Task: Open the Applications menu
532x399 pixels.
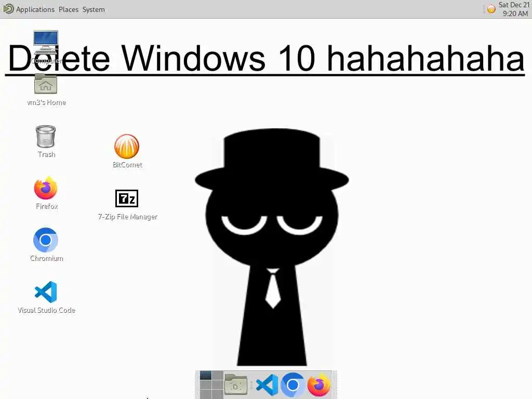Action: pyautogui.click(x=35, y=9)
